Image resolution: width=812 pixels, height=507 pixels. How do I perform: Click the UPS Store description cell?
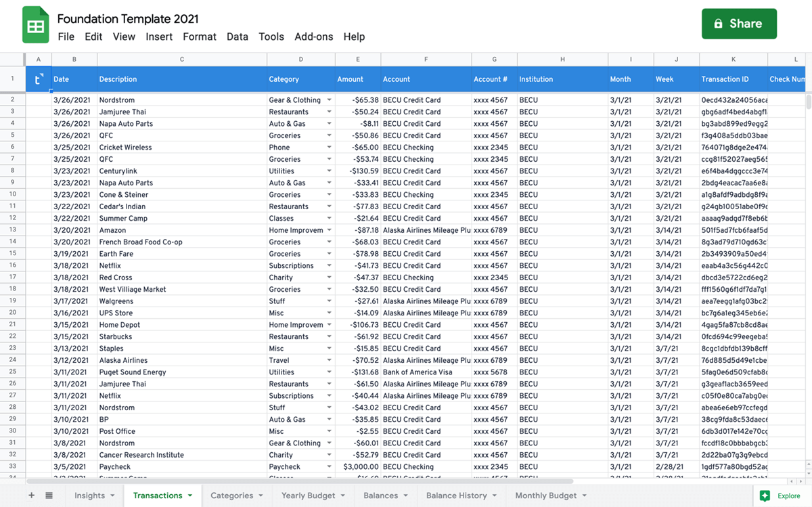pyautogui.click(x=182, y=313)
